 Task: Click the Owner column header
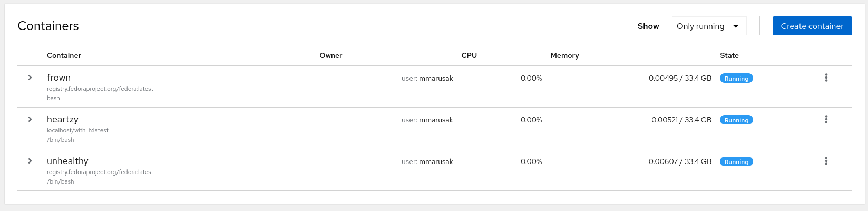pyautogui.click(x=330, y=55)
